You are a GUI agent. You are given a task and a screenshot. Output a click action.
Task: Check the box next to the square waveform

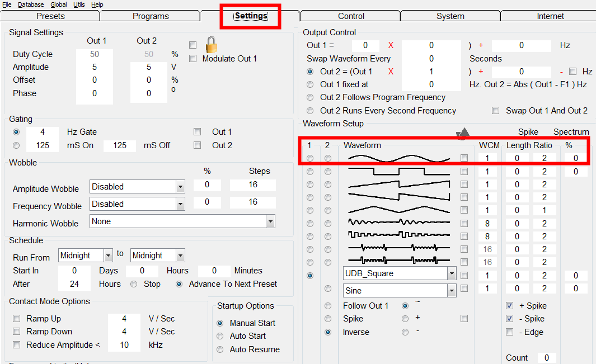[x=464, y=171]
